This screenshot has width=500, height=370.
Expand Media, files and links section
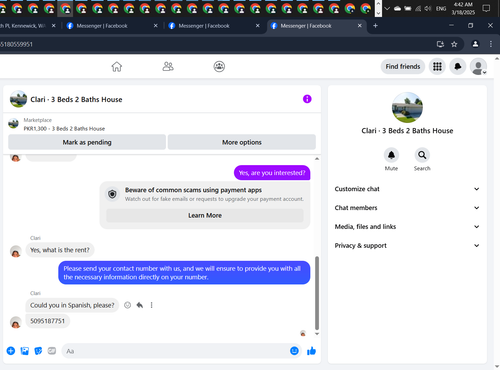(407, 227)
